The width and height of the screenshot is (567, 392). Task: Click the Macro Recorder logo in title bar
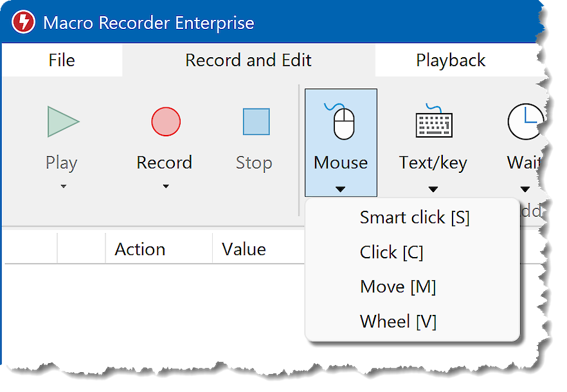coord(24,23)
